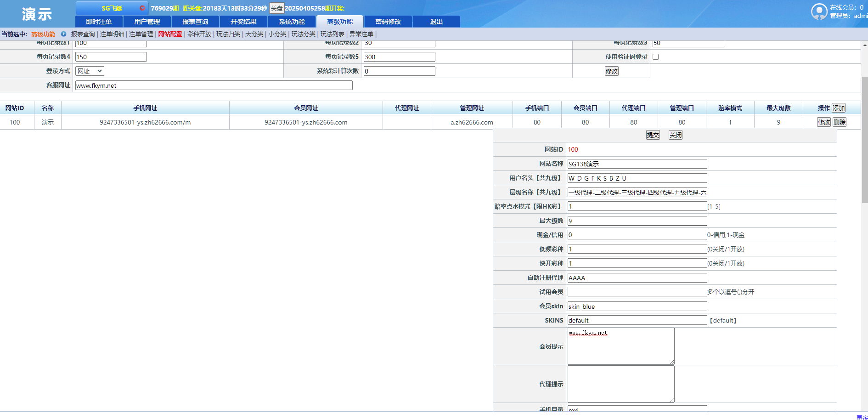
Task: Select 彩种开放 in the sub-menu
Action: tap(198, 34)
